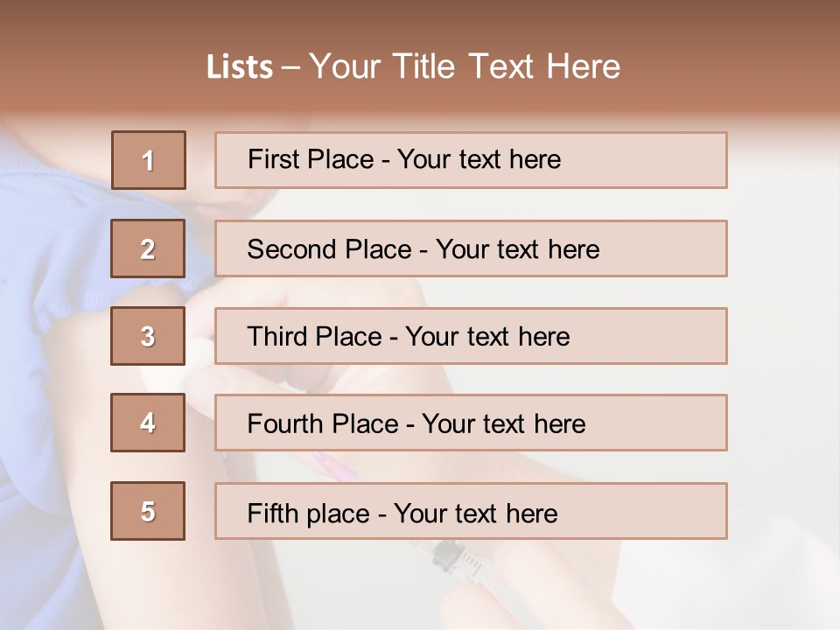Click the Fourth Place text box
Screen dimensions: 840x630
click(471, 423)
